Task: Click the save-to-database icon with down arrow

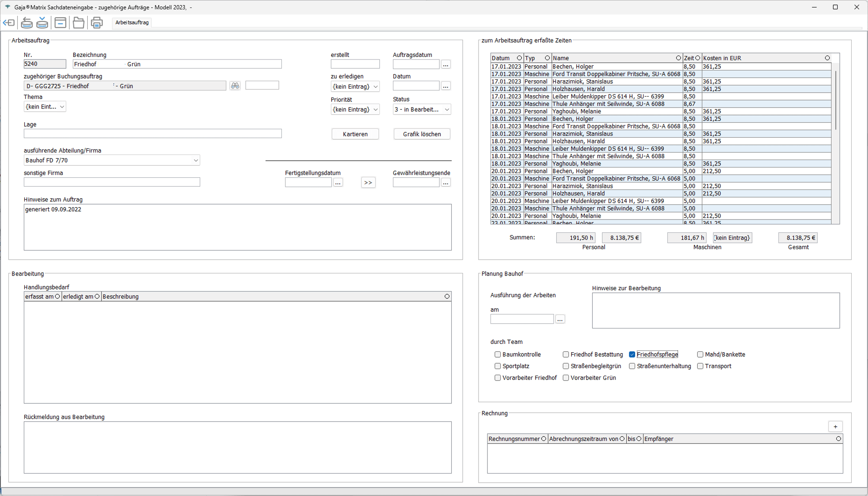Action: (x=42, y=22)
